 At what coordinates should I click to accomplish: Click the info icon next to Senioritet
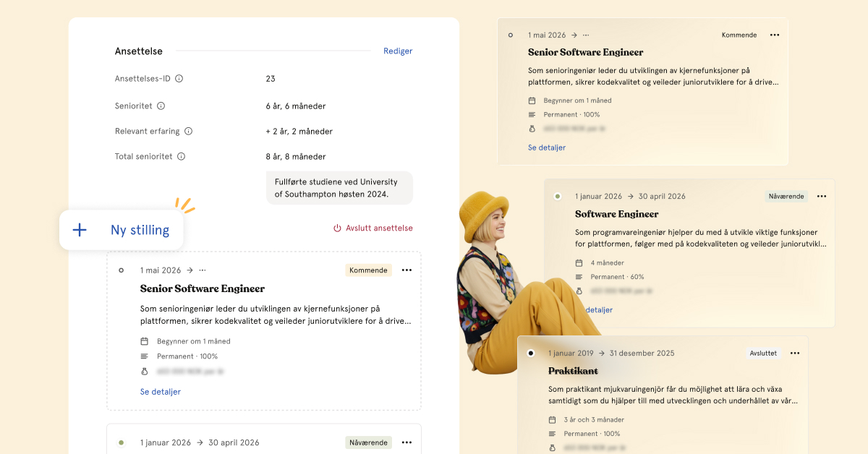pos(161,106)
